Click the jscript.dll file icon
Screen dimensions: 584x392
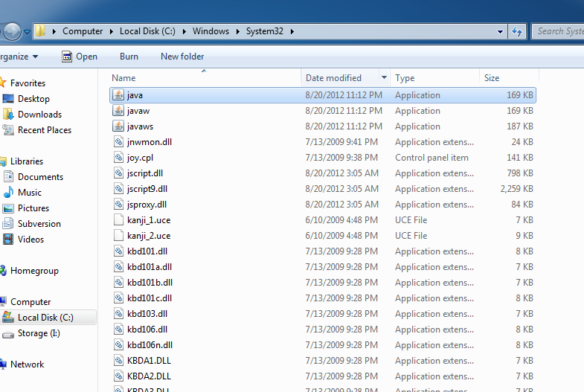[x=118, y=173]
